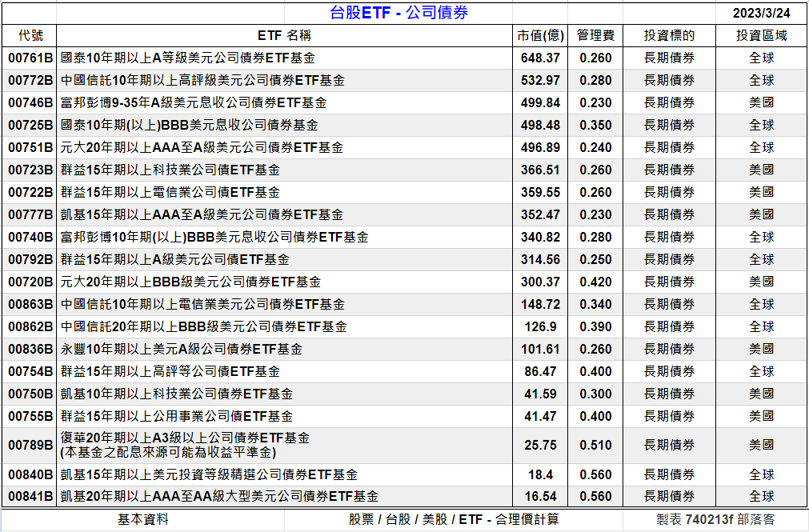Click code cell 00751B
Screen dimensions: 809x532
tap(30, 147)
